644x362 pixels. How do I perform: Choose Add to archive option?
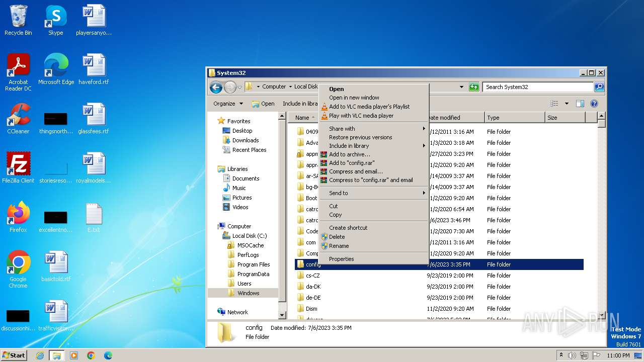tap(373, 154)
